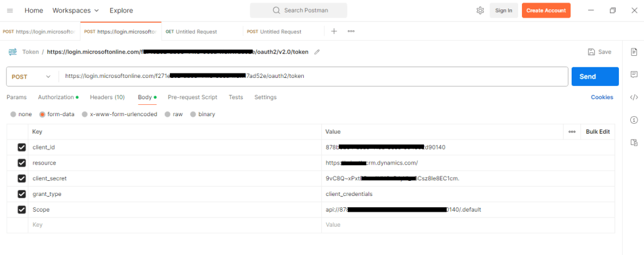Image resolution: width=644 pixels, height=255 pixels.
Task: Open the tab overflow three-dots menu
Action: [x=351, y=31]
